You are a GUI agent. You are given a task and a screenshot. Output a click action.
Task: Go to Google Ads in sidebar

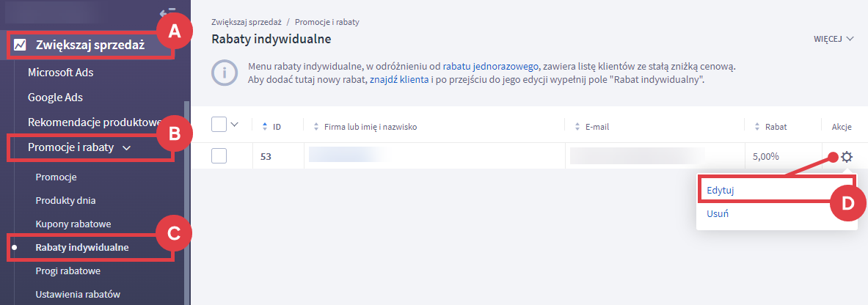pos(59,97)
